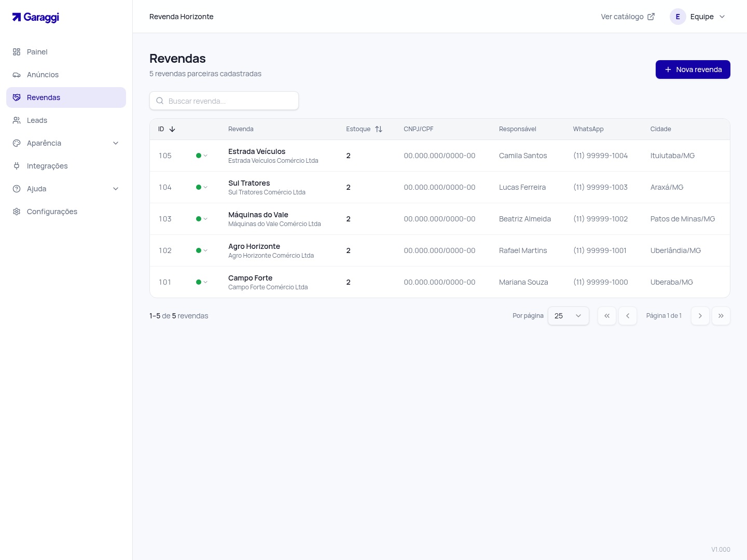Open status dropdown for Estrada Veículos
The image size is (747, 560).
[x=202, y=156]
